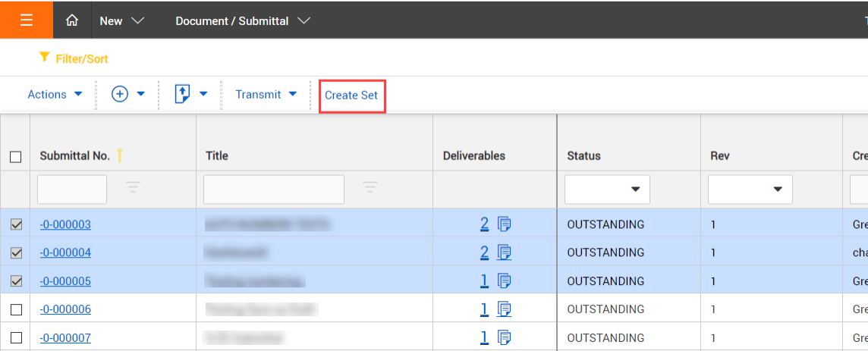Open the orange hamburger main menu
Screen dimensions: 868x351
pos(27,20)
